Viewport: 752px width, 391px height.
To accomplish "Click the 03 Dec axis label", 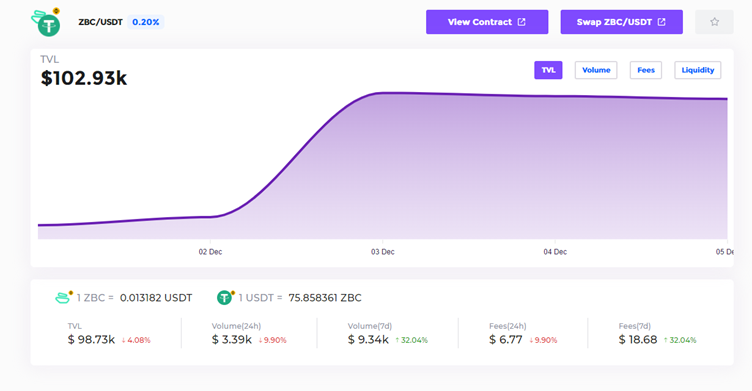I will point(383,252).
